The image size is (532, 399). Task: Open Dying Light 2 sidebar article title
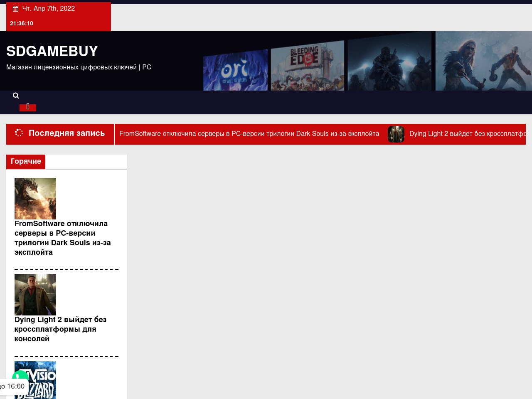click(61, 329)
